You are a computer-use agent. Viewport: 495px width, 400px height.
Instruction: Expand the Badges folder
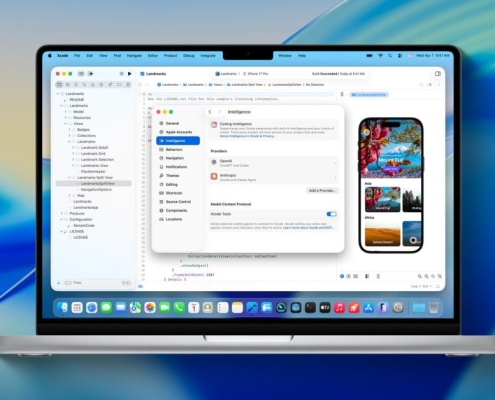pyautogui.click(x=69, y=130)
